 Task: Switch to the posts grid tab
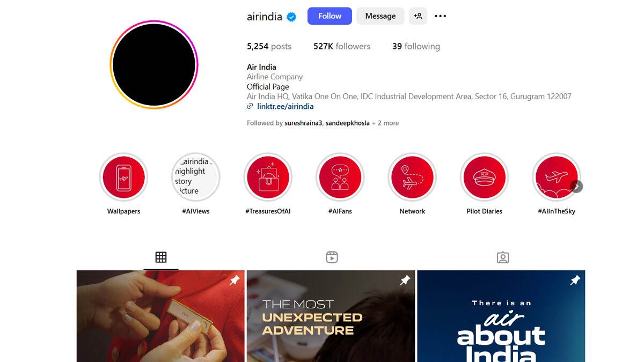[161, 257]
